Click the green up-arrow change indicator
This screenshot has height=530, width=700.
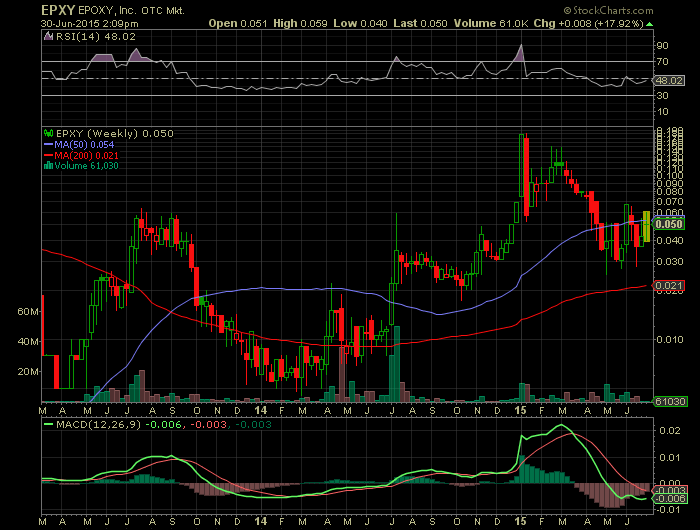point(649,24)
